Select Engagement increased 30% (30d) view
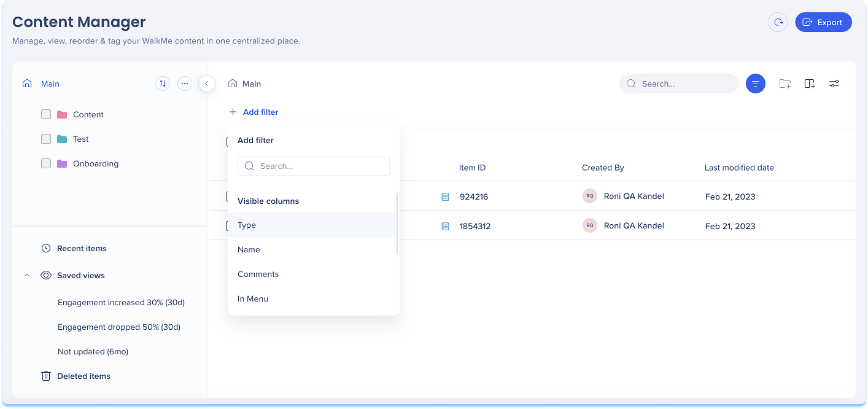Screen dimensions: 868x409 click(121, 303)
